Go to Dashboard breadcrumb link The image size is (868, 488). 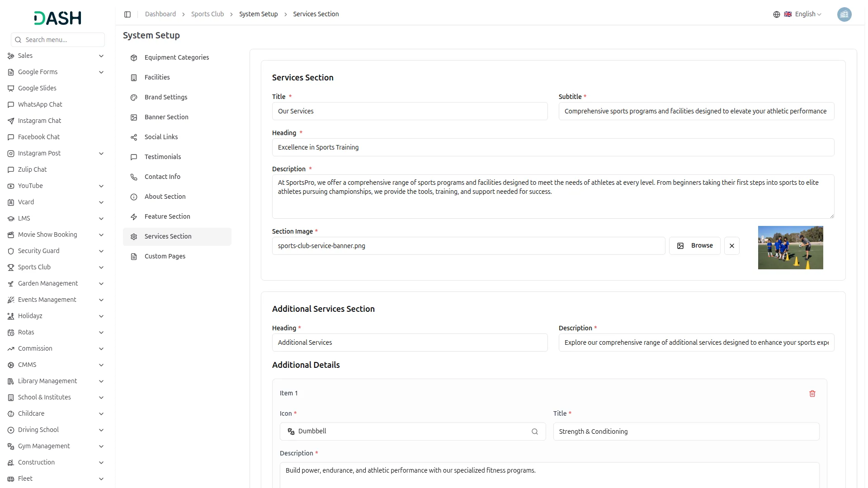point(160,14)
